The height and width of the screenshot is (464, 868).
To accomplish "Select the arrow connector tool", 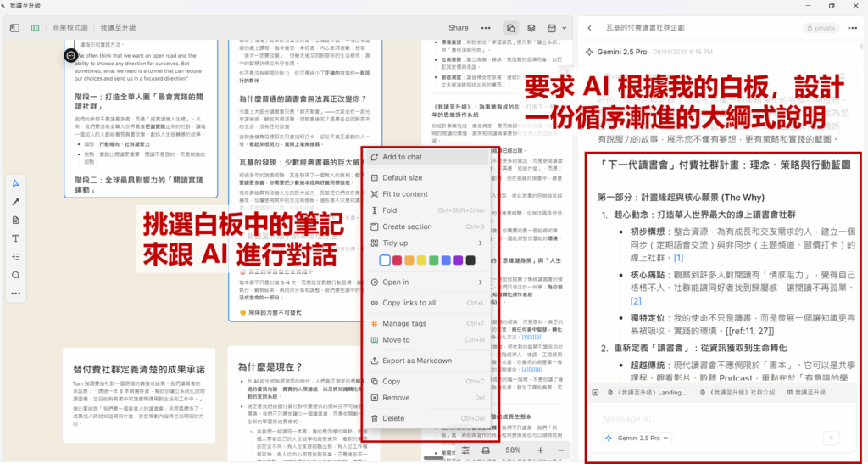I will point(16,202).
